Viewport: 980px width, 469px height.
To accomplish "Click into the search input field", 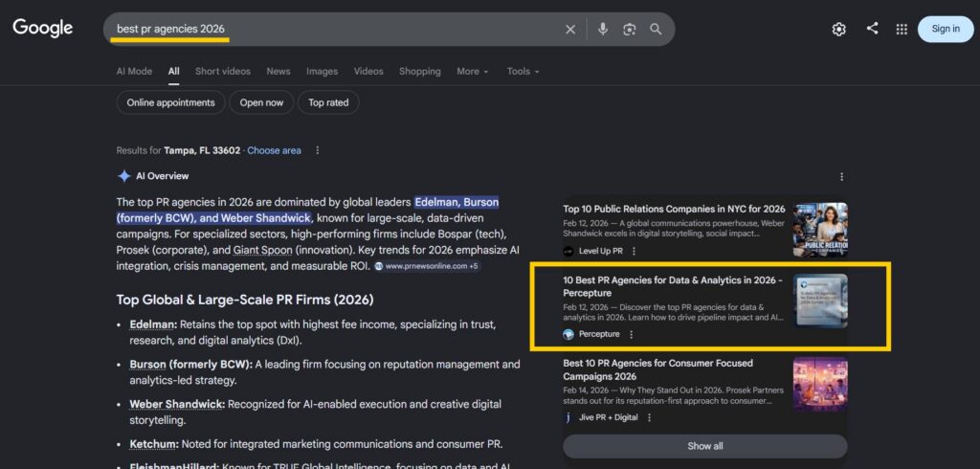I will (x=336, y=30).
